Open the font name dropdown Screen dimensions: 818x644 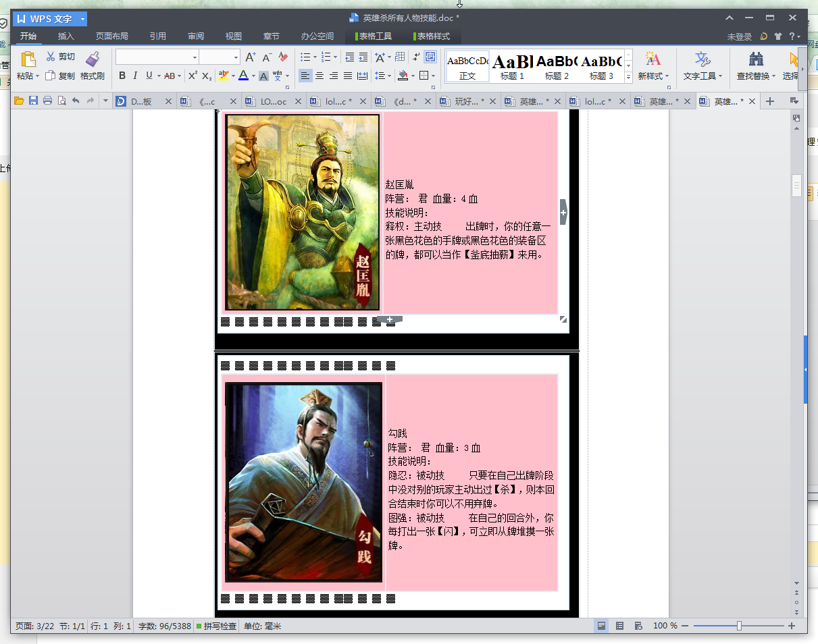click(x=195, y=57)
